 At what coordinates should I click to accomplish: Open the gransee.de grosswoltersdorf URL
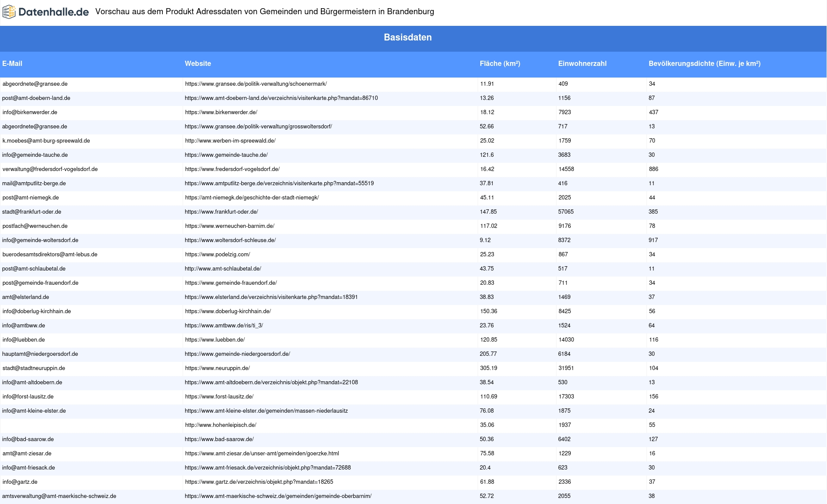(x=258, y=127)
